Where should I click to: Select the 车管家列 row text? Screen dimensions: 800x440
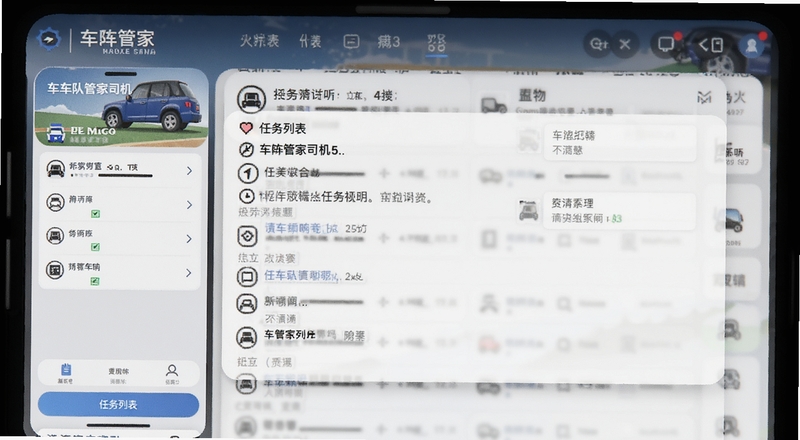[x=289, y=335]
